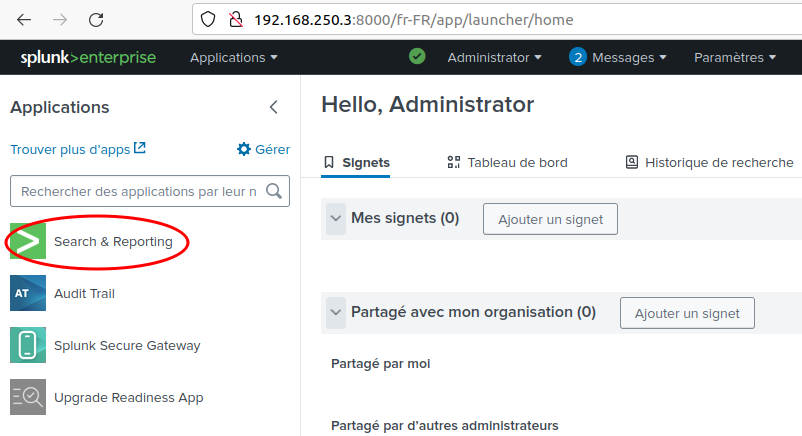The height and width of the screenshot is (436, 802).
Task: Click the Splunk Secure Gateway phone icon
Action: [28, 345]
